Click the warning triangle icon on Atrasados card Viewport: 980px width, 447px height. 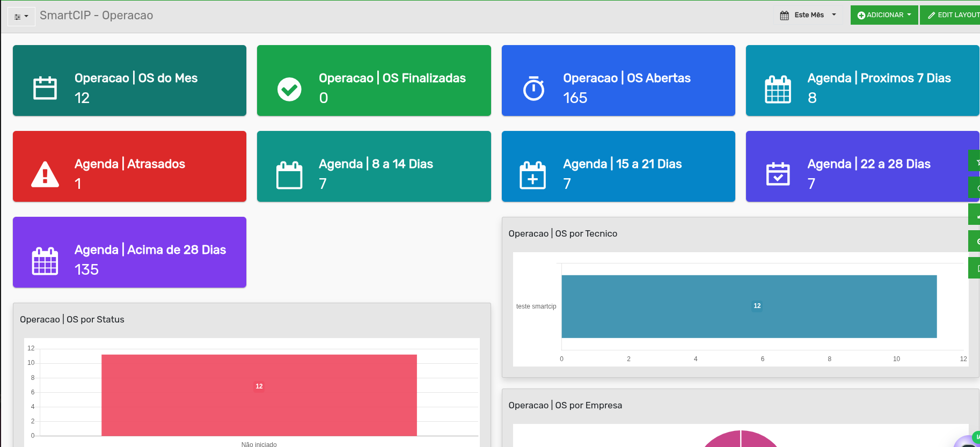(45, 174)
